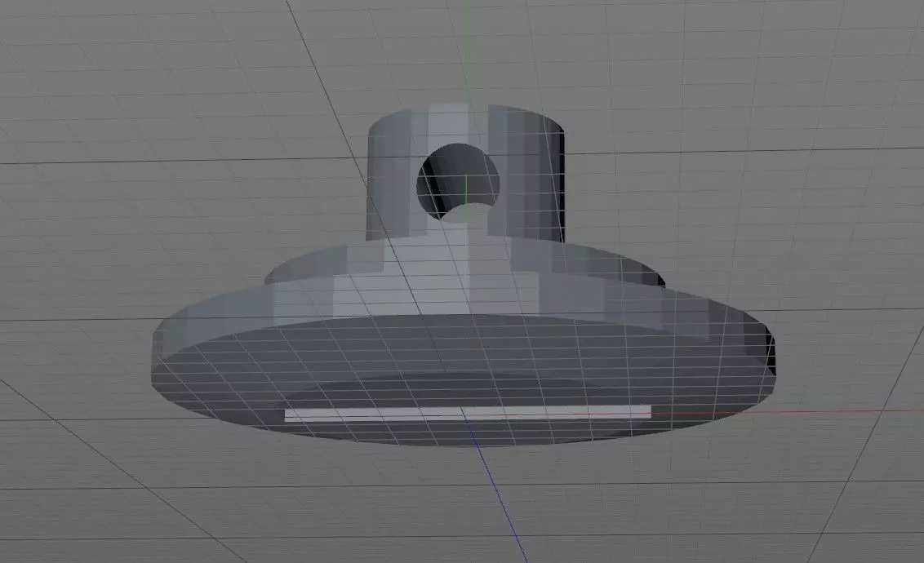Select the circular hole in the top cylinder
Screen dimensions: 924x563
459,183
